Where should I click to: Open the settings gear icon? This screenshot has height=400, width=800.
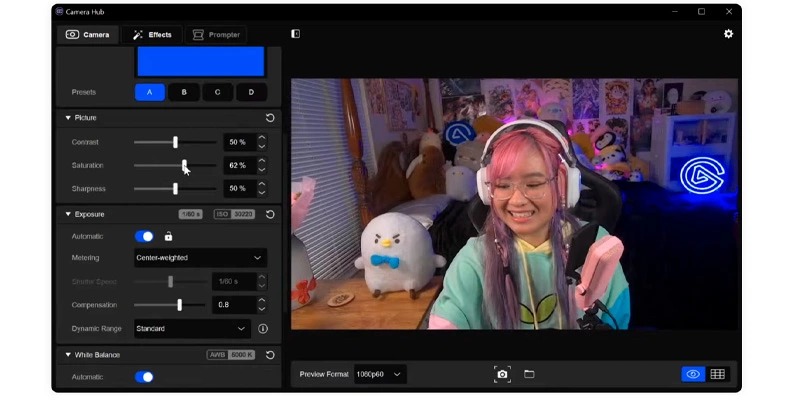tap(728, 34)
